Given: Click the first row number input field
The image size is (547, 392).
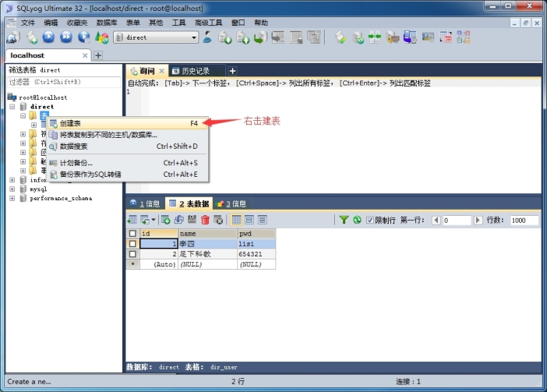Looking at the screenshot, I should coord(457,221).
